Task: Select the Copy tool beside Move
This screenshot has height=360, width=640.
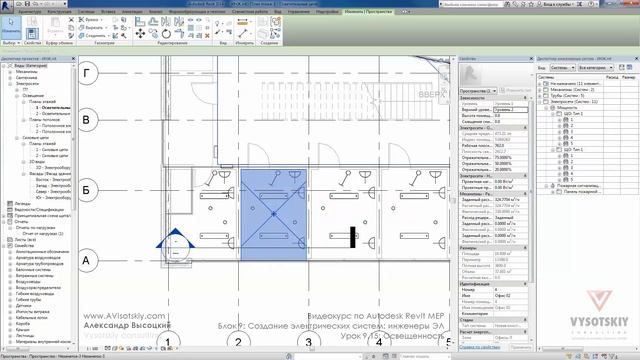Action: pos(153,33)
